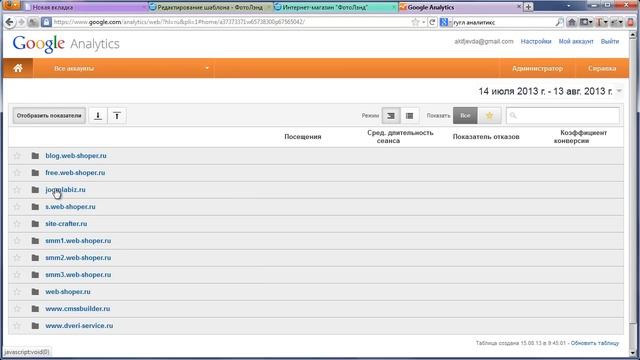Expand smm3.web-shoper.ru folder icon
Image resolution: width=640 pixels, height=360 pixels.
35,275
